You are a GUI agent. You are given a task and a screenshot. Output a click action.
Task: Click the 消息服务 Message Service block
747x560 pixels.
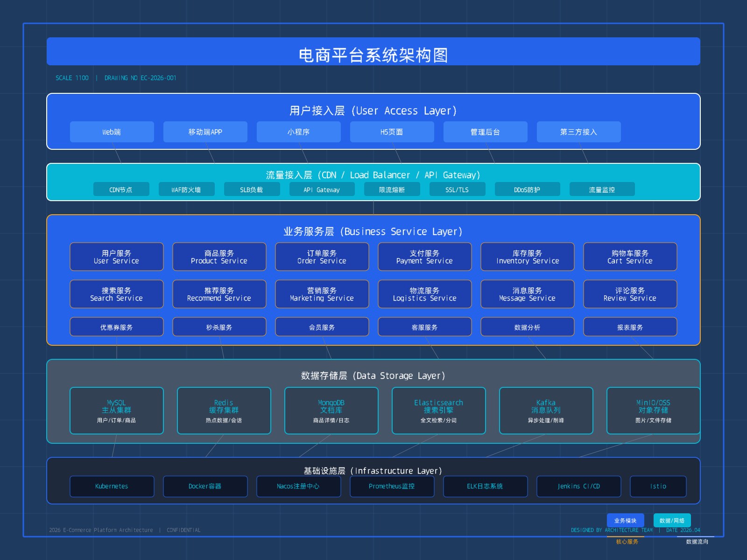(528, 294)
